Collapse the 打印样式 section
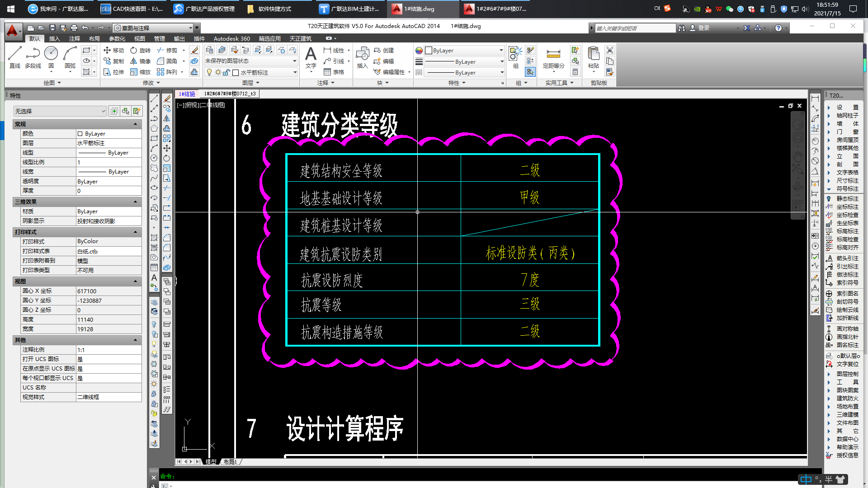868x488 pixels. point(135,232)
